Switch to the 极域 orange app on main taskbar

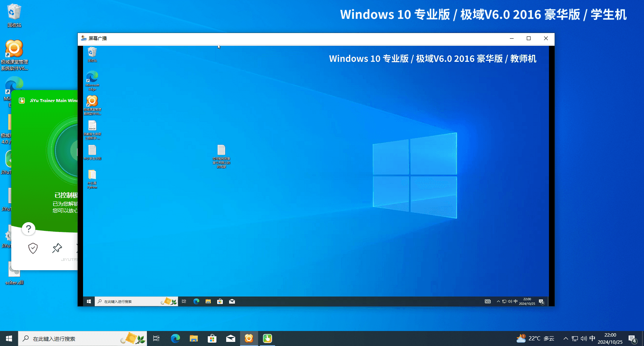click(249, 338)
